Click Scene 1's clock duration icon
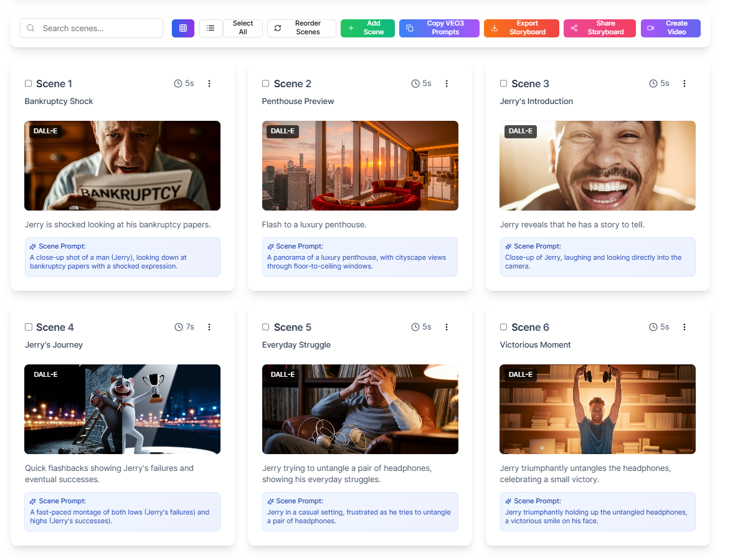The image size is (753, 560). [x=177, y=83]
